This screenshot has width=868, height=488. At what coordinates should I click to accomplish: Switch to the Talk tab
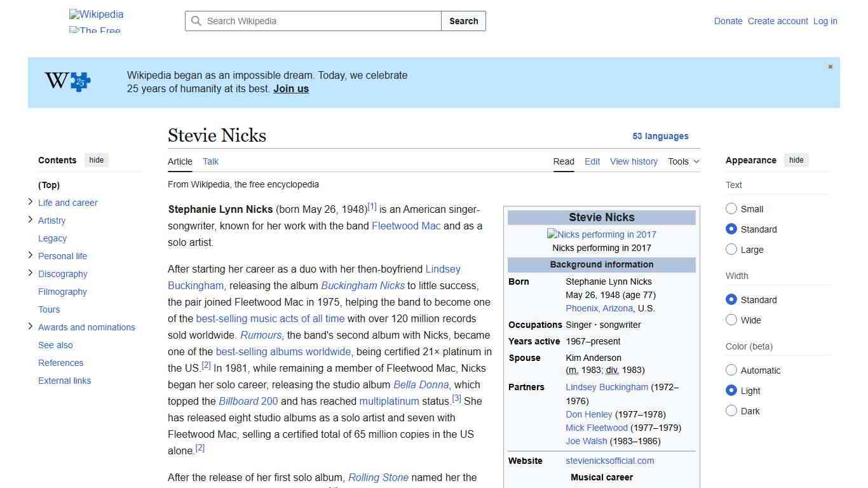coord(210,161)
